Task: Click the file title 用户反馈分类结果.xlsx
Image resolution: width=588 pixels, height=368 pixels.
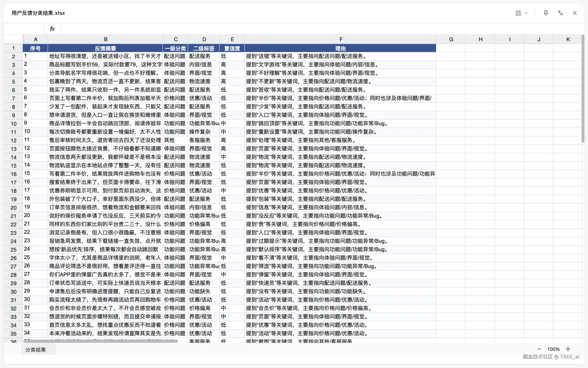Action: click(x=38, y=13)
